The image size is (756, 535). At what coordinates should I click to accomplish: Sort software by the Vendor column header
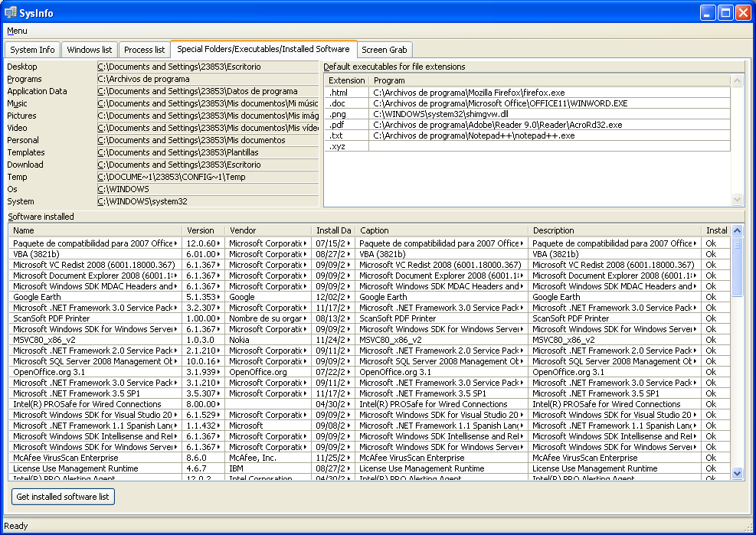tap(268, 230)
